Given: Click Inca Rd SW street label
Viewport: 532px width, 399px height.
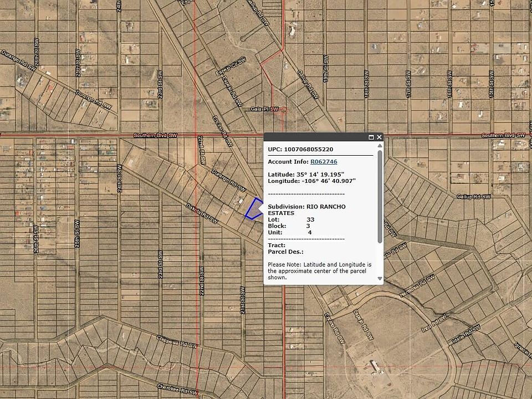Looking at the screenshot, I should pos(434,323).
